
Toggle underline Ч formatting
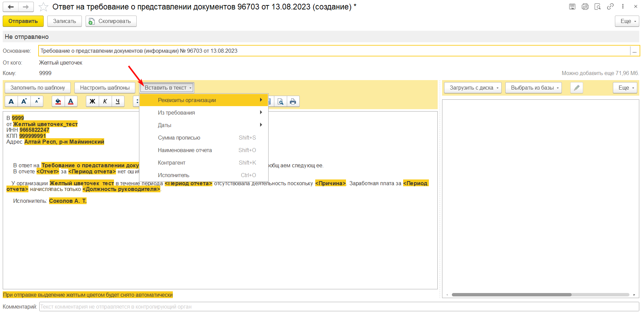tap(118, 101)
